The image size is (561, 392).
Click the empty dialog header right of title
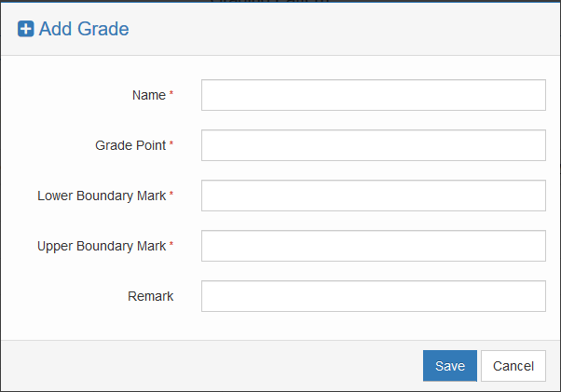pos(354,30)
